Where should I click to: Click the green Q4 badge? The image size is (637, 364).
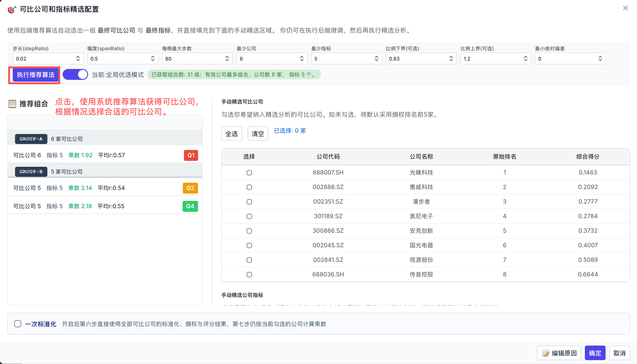pyautogui.click(x=190, y=206)
